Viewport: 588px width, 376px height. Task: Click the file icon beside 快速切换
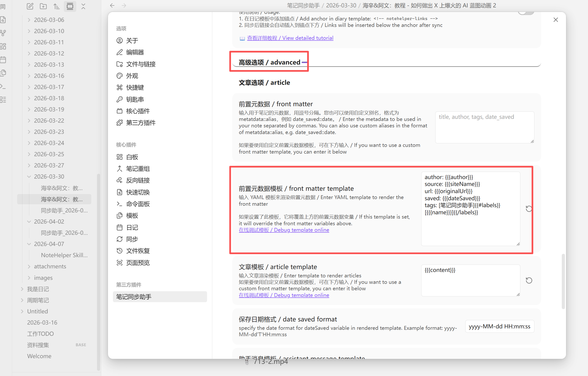(119, 192)
